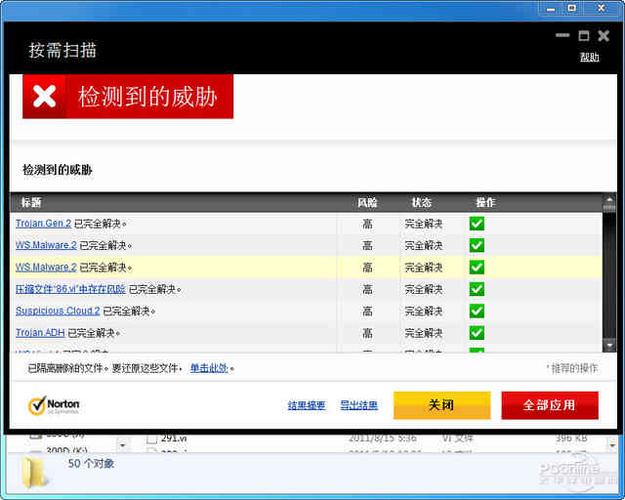625x500 pixels.
Task: Select the 高 risk cell in the Trojan.ADH row
Action: pos(367,333)
